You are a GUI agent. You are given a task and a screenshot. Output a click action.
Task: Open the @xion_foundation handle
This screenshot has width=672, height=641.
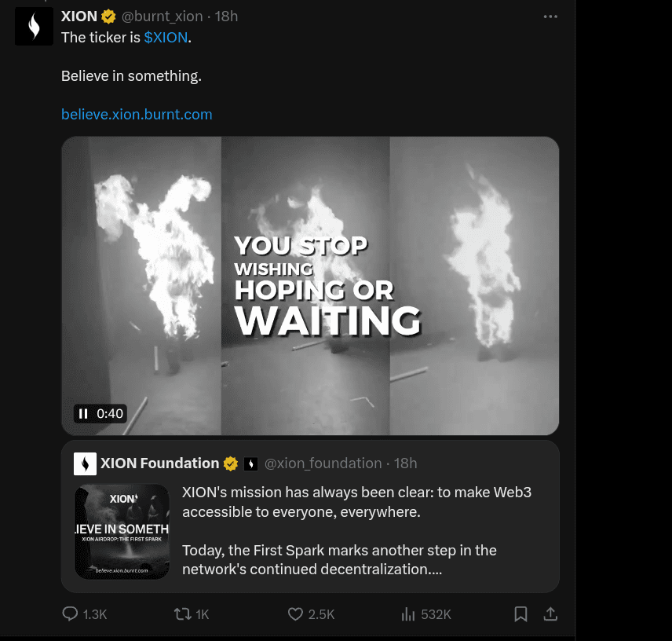point(323,463)
